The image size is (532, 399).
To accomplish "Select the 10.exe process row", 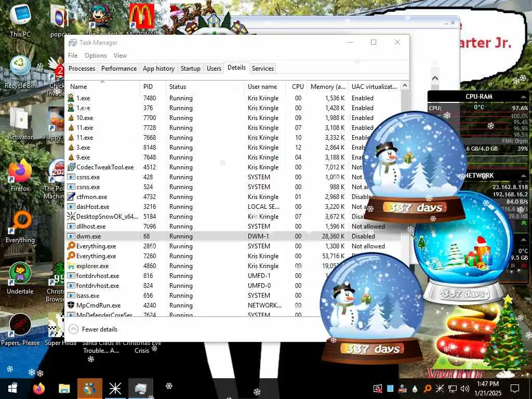I will pos(233,118).
